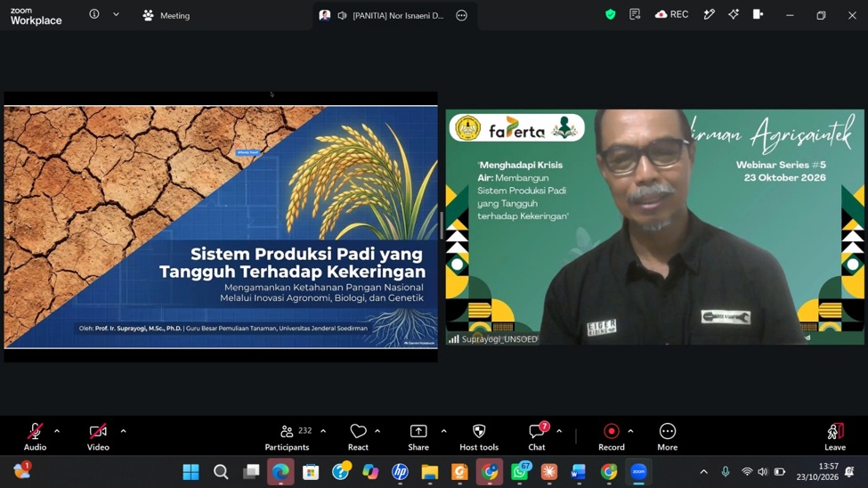Open taskbar Search
868x488 pixels.
221,472
